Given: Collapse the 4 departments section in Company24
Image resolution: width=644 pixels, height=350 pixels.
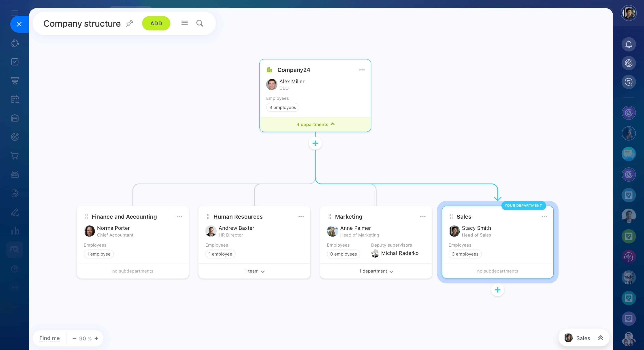Looking at the screenshot, I should [315, 124].
